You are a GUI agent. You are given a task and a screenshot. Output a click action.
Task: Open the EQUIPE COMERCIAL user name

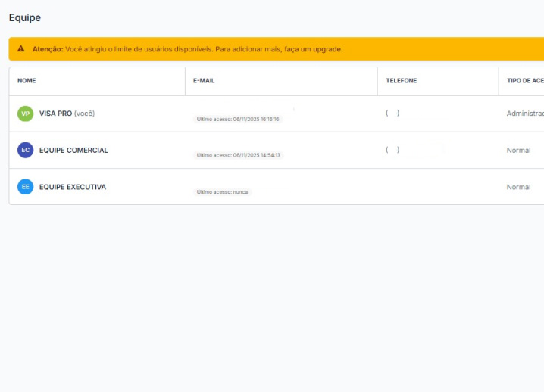point(73,150)
